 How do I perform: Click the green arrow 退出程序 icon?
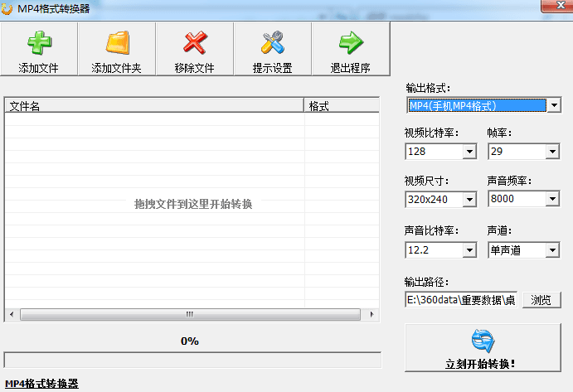point(351,42)
